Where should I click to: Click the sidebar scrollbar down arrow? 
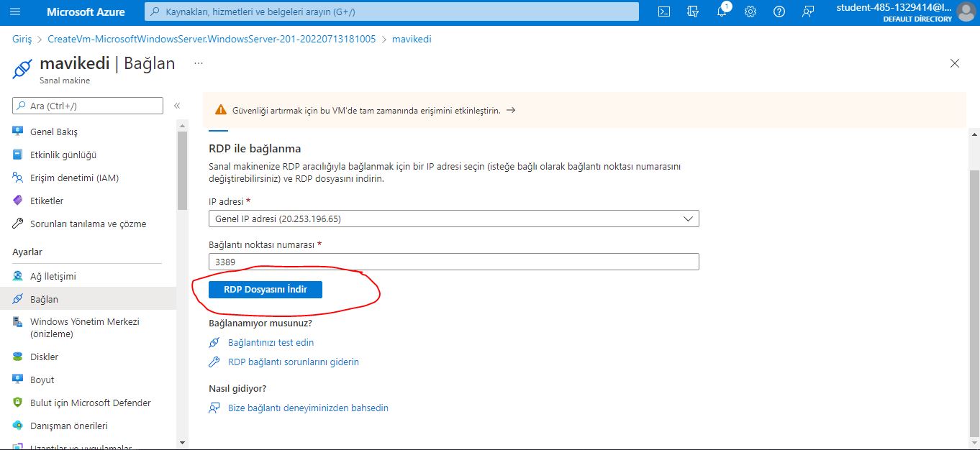pos(182,442)
